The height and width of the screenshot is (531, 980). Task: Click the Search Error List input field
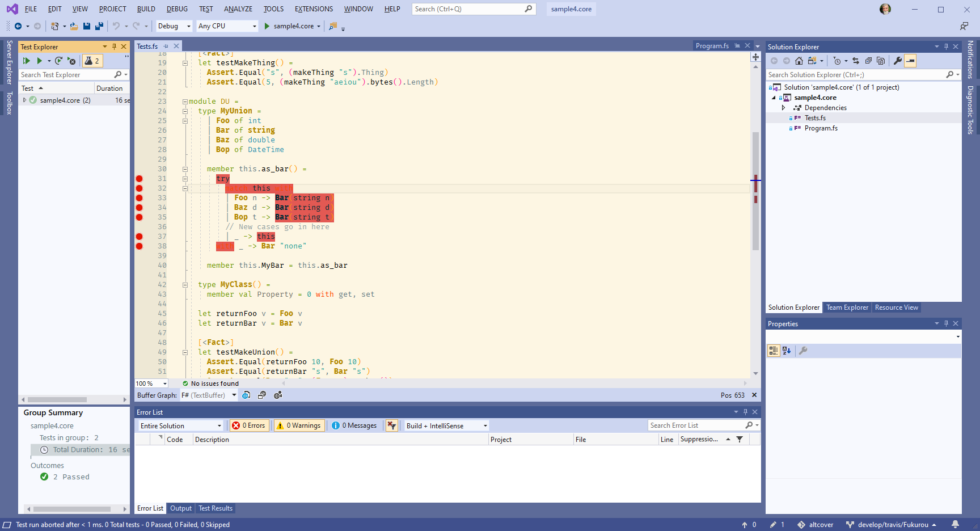click(x=703, y=425)
